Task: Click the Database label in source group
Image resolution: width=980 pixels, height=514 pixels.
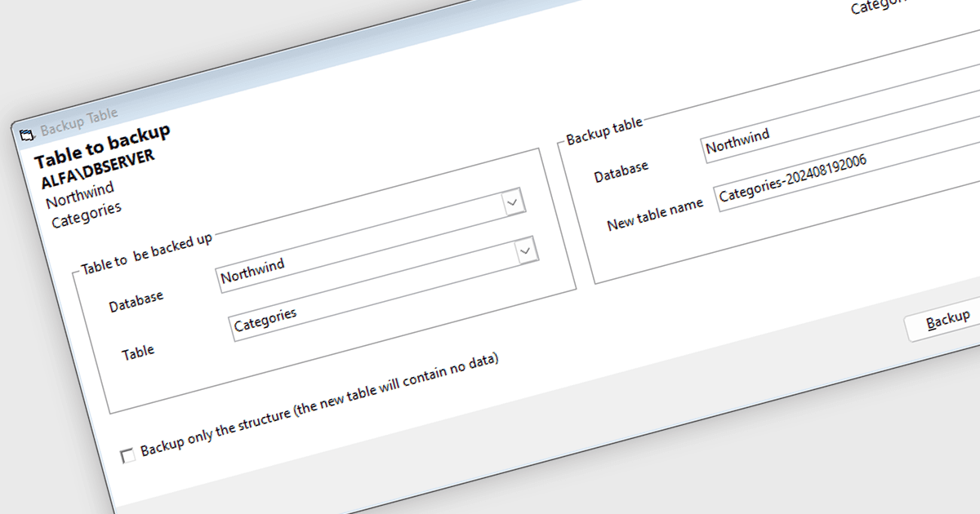Action: pos(136,300)
